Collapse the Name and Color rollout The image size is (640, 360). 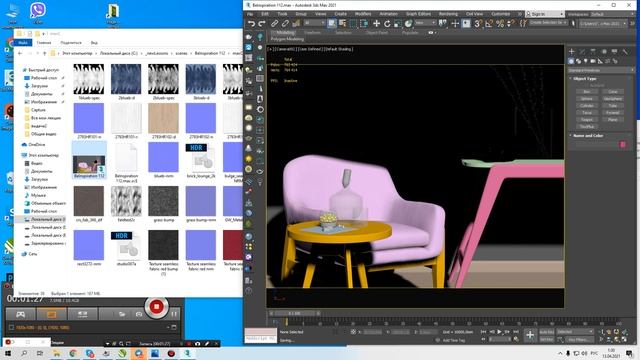(x=587, y=136)
